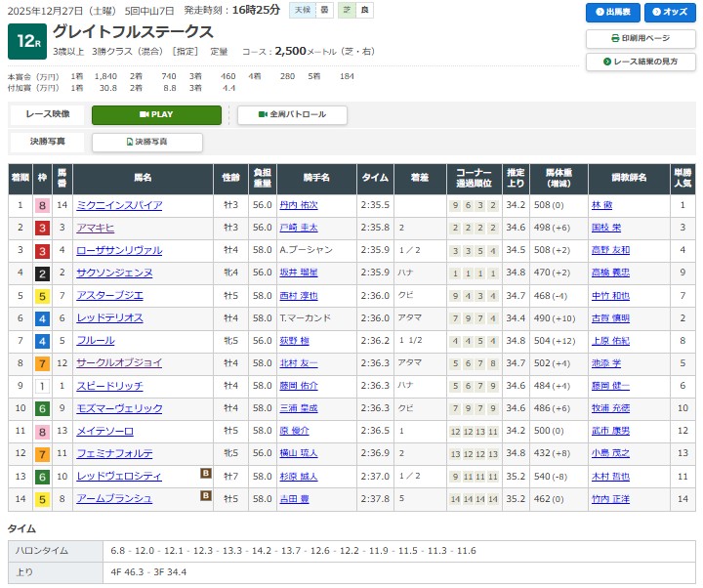The width and height of the screenshot is (703, 588).
Task: Click the blue 出馬表 button
Action: (x=612, y=12)
